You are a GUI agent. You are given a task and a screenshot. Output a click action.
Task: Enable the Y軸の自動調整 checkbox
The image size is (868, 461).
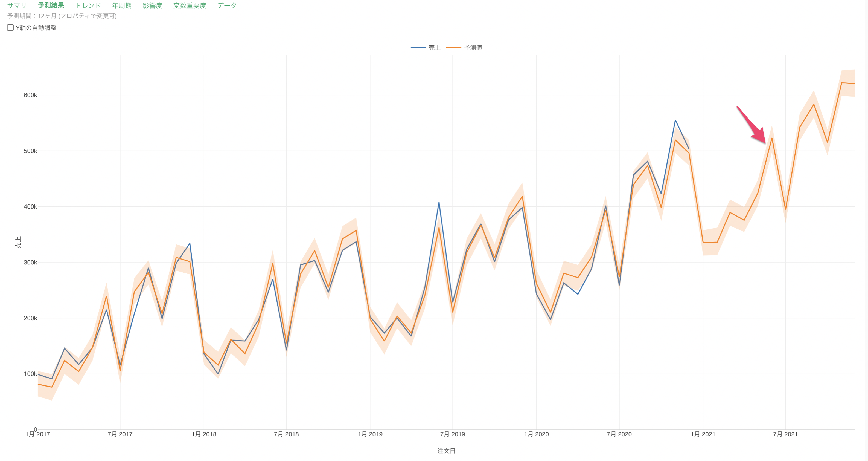tap(10, 28)
